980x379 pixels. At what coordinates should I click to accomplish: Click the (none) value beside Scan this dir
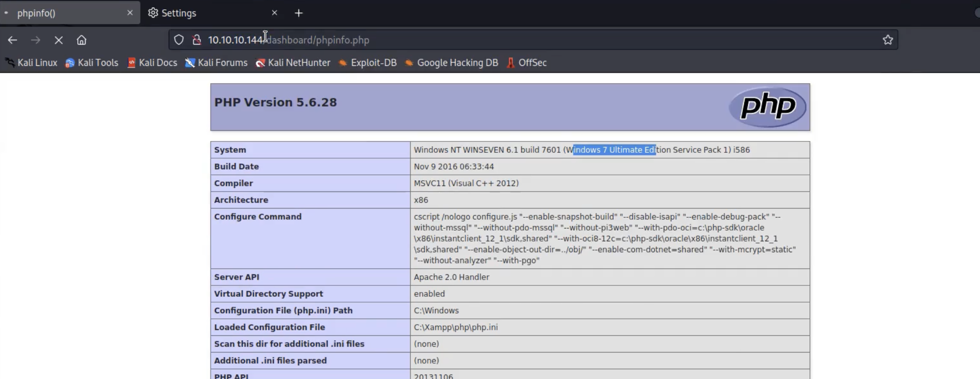coord(426,344)
